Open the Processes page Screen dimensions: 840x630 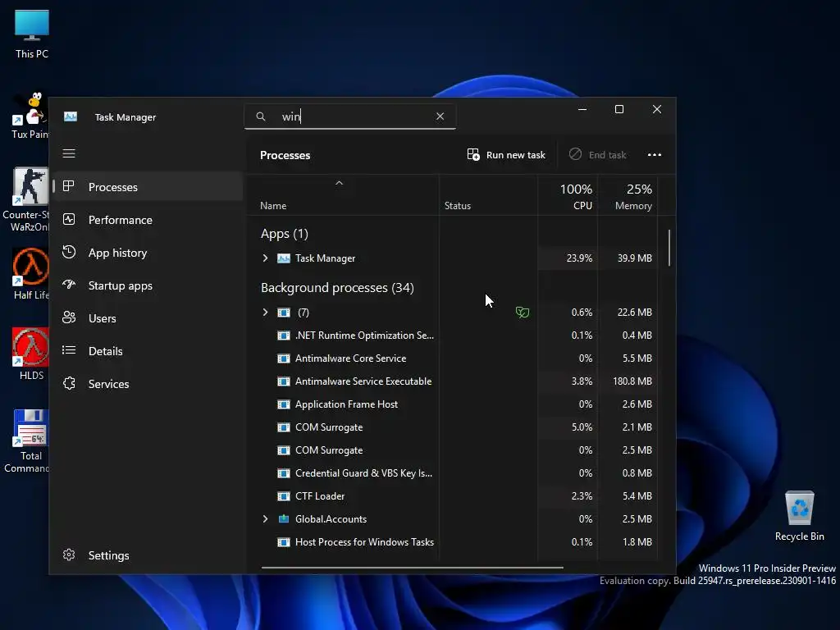148,187
